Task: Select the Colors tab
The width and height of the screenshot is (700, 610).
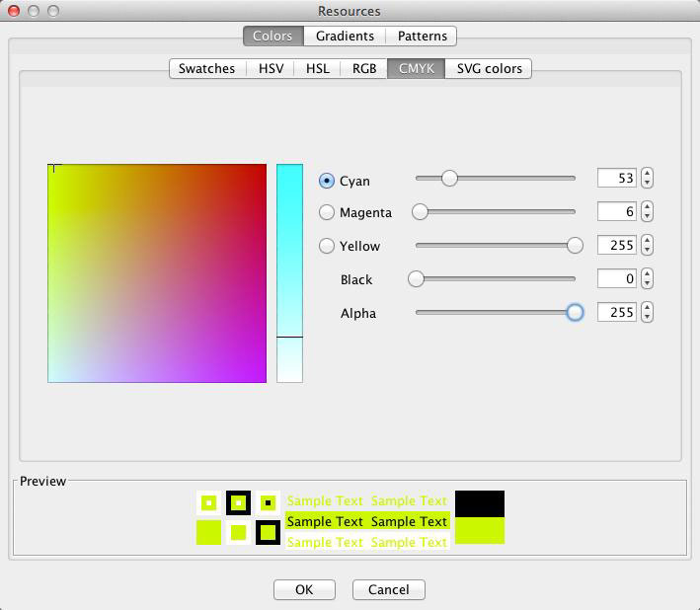Action: point(272,36)
